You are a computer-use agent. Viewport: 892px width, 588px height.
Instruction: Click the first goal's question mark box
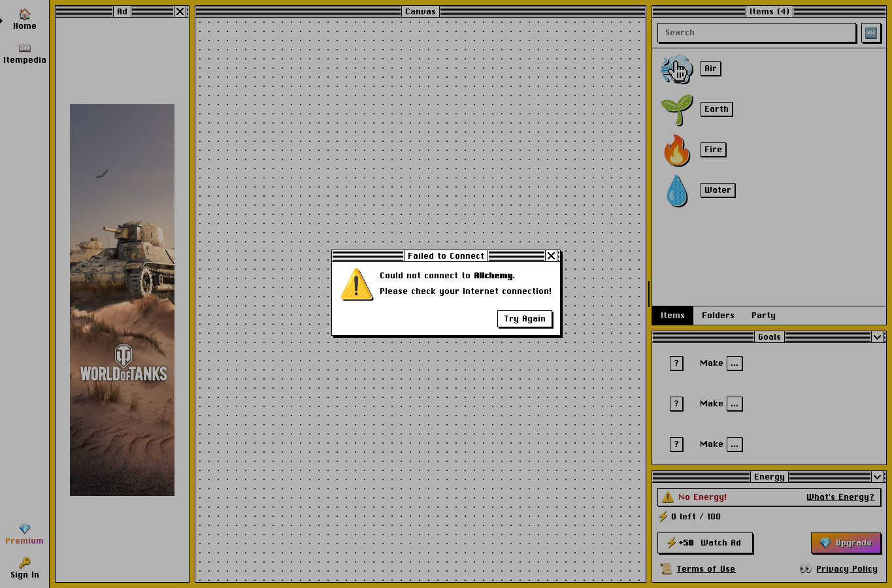(x=676, y=363)
